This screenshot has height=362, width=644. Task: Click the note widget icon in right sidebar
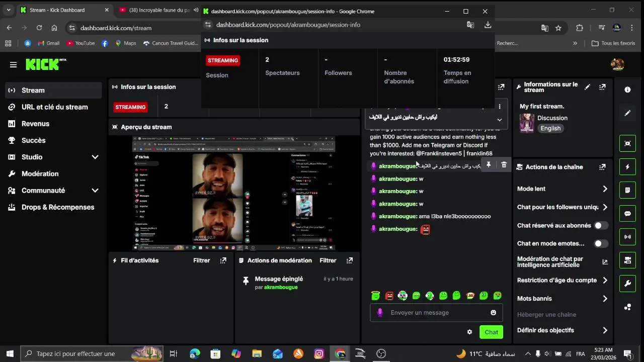tap(627, 190)
